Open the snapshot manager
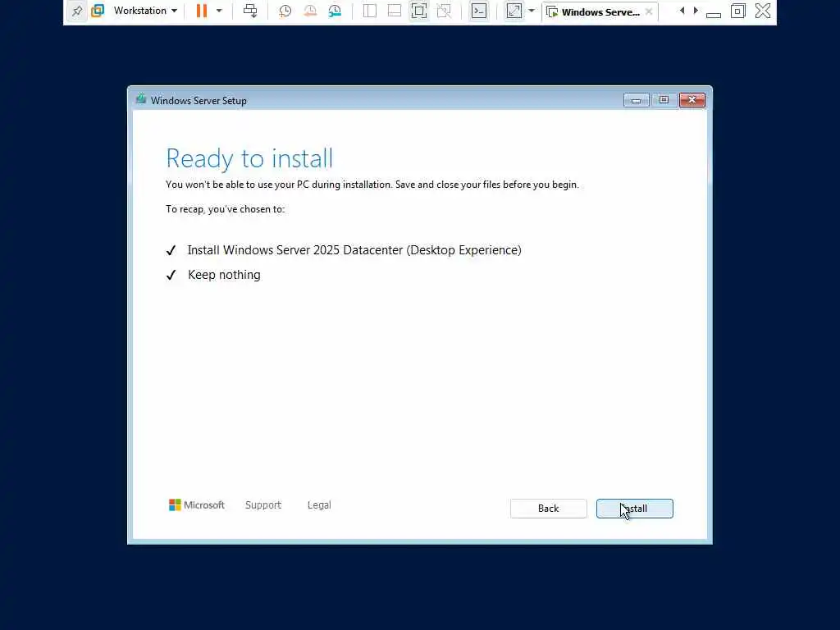Image resolution: width=840 pixels, height=630 pixels. (x=335, y=11)
